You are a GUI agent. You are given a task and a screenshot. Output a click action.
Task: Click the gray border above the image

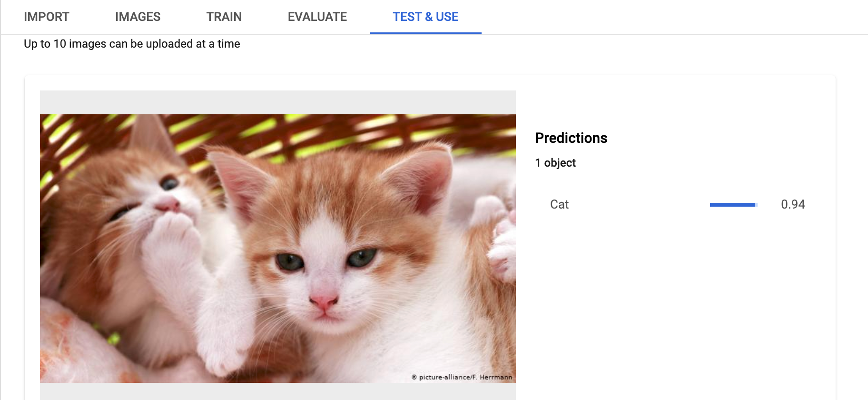(277, 101)
